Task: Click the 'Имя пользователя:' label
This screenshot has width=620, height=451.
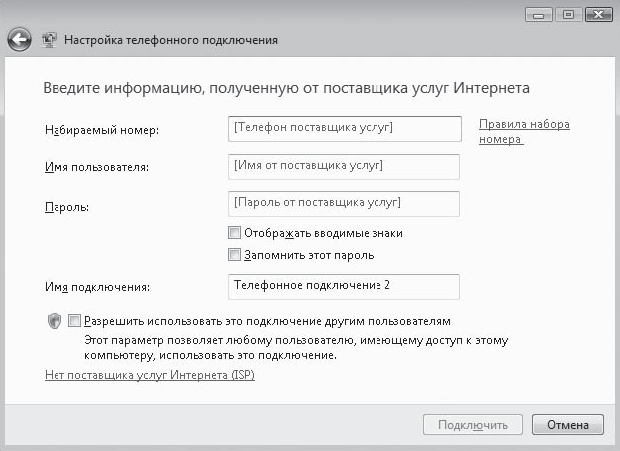Action: pyautogui.click(x=97, y=167)
